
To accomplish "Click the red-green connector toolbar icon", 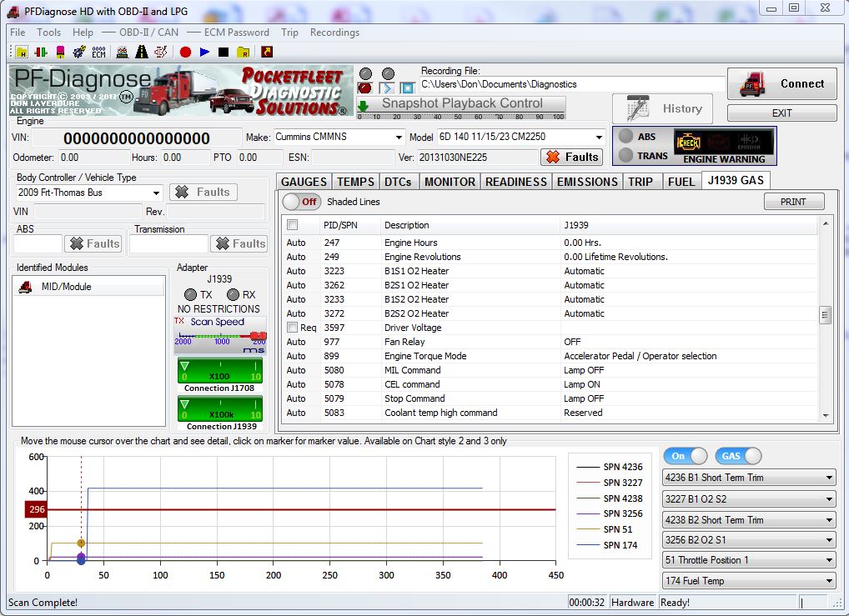I will (x=41, y=52).
